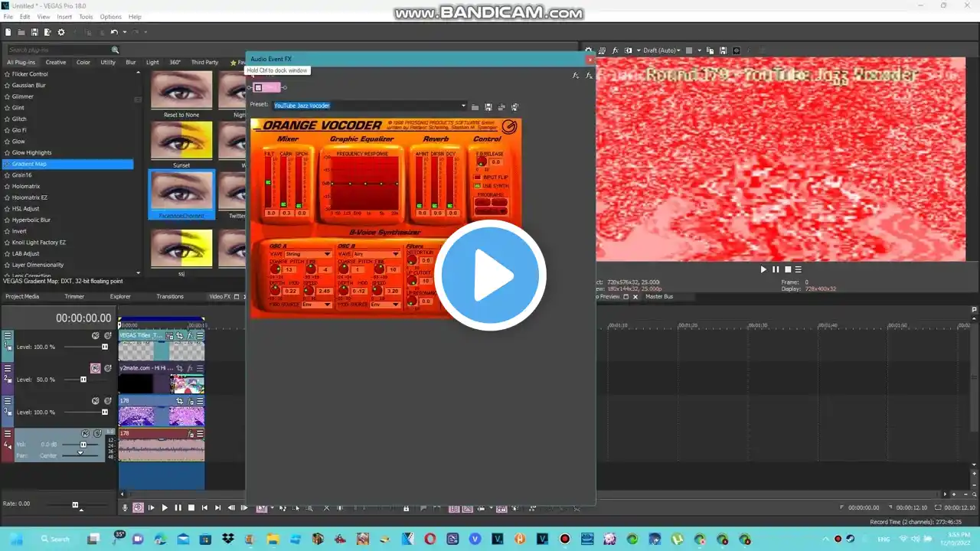
Task: Open the OSC B Wave dropdown showing Airy
Action: point(376,254)
